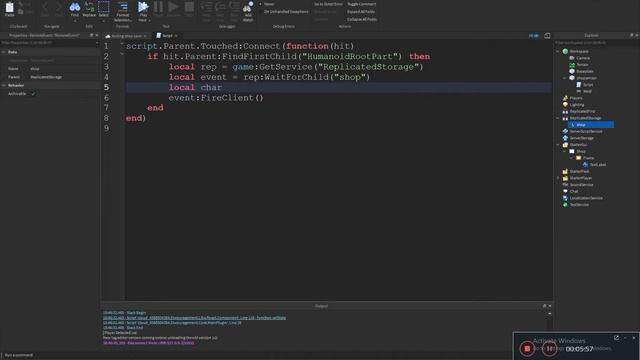Screen dimensions: 640x360
Task: Select the On Unhandled Exceptions option
Action: tap(286, 12)
